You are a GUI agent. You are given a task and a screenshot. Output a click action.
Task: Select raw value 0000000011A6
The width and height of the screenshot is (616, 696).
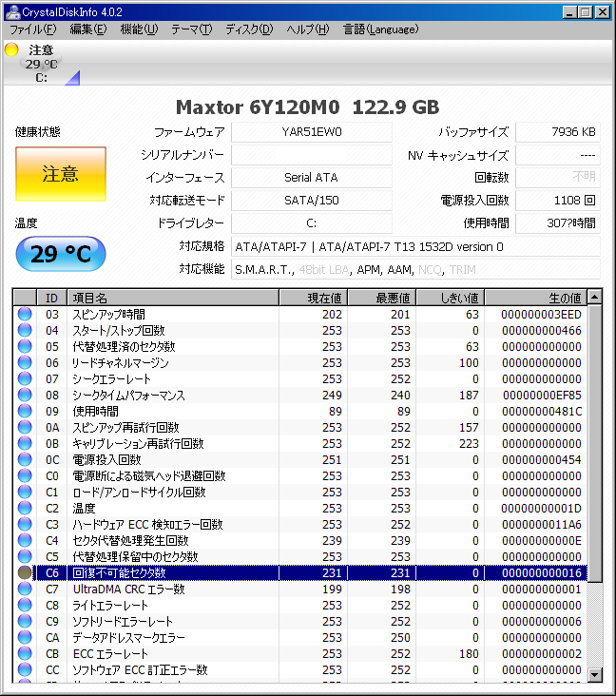click(x=542, y=525)
